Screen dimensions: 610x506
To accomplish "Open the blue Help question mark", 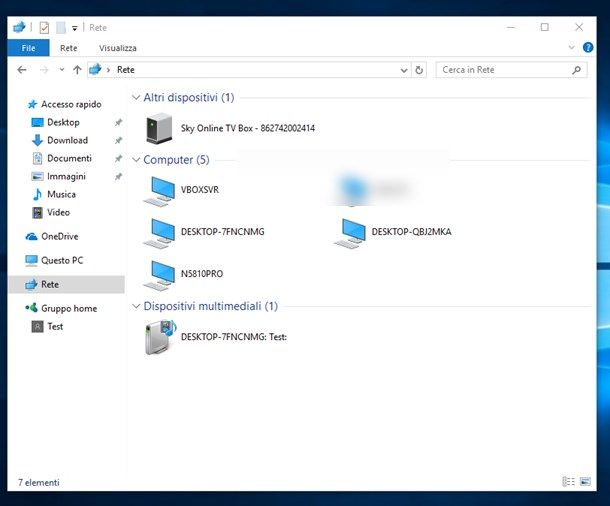I will click(x=588, y=47).
